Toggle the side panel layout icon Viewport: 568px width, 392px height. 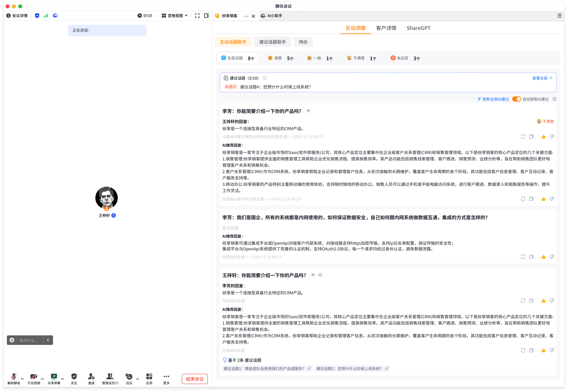(206, 16)
